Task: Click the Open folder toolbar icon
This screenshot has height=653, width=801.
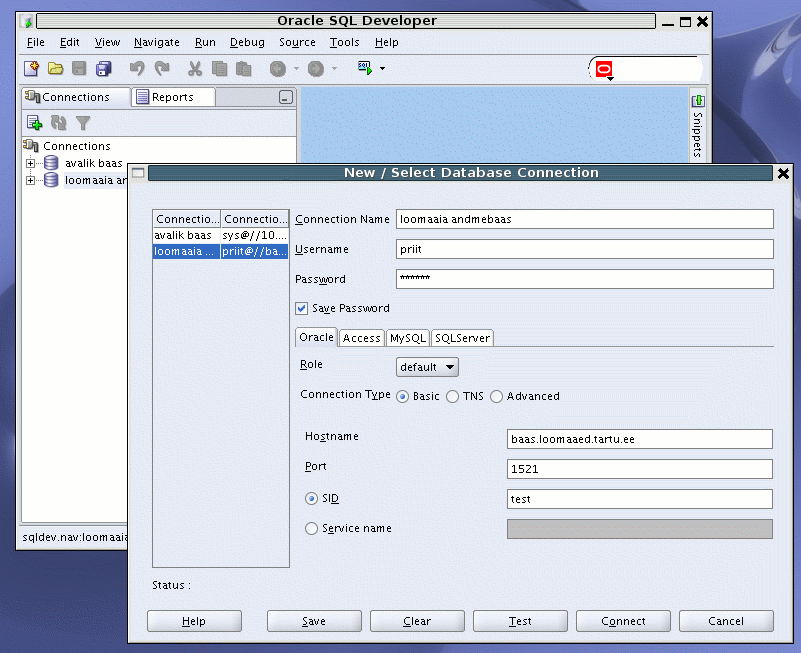Action: [x=55, y=68]
